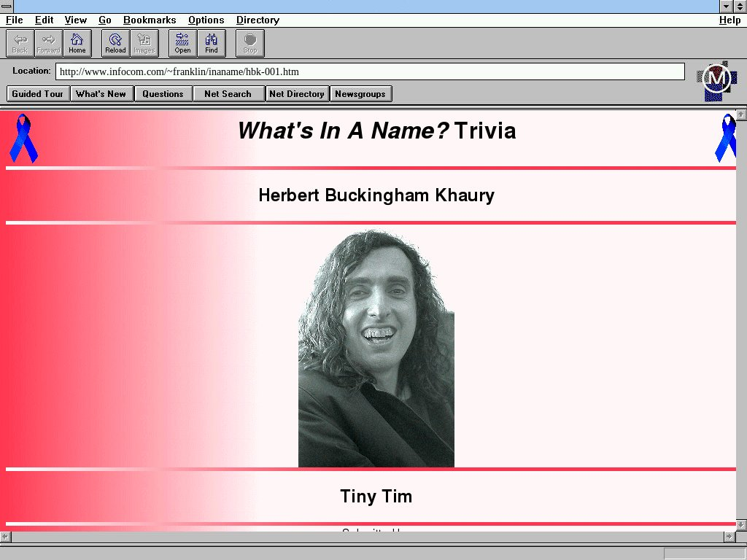
Task: Open the Directory menu
Action: pyautogui.click(x=258, y=20)
